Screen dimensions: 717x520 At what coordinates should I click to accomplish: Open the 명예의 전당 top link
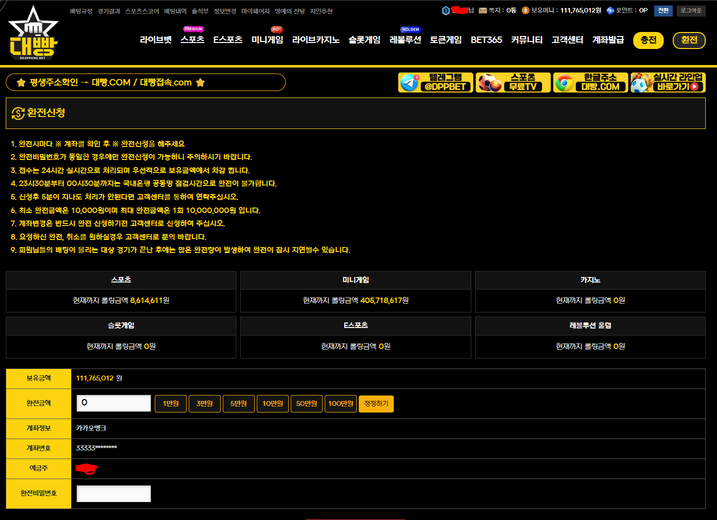[289, 11]
